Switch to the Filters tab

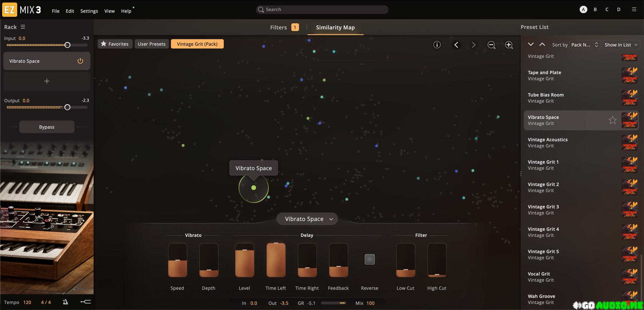(284, 27)
